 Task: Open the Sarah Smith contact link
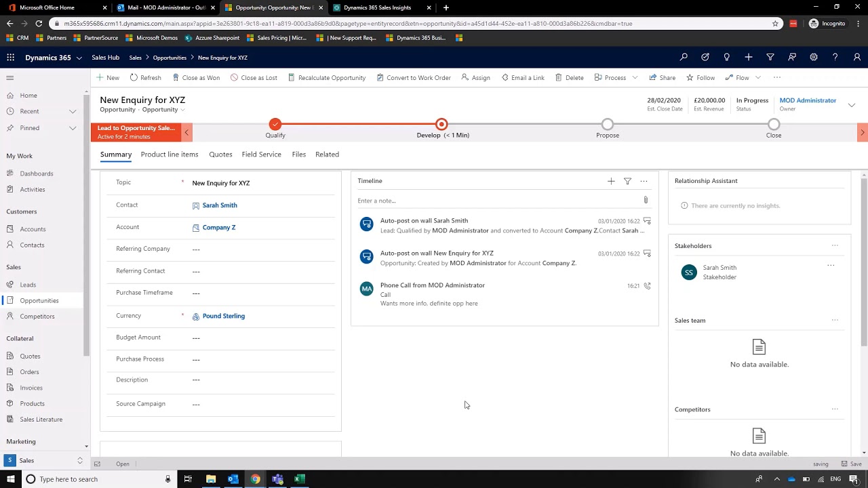pyautogui.click(x=220, y=205)
